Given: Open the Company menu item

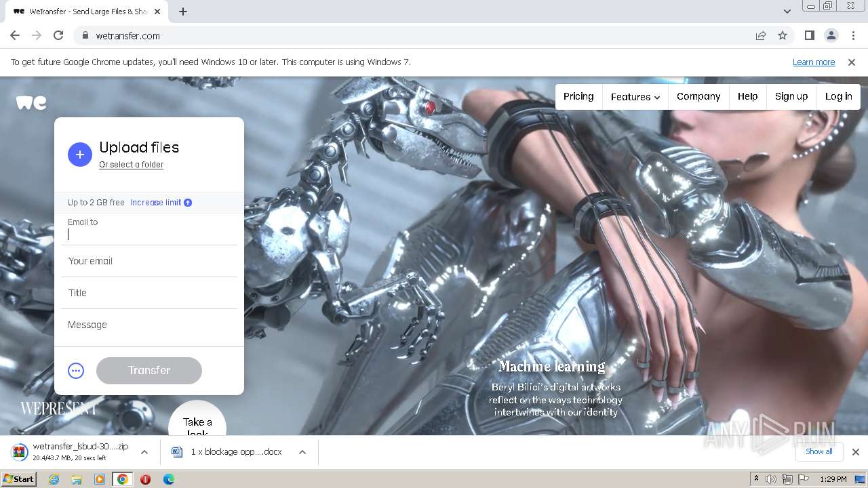Looking at the screenshot, I should (698, 97).
